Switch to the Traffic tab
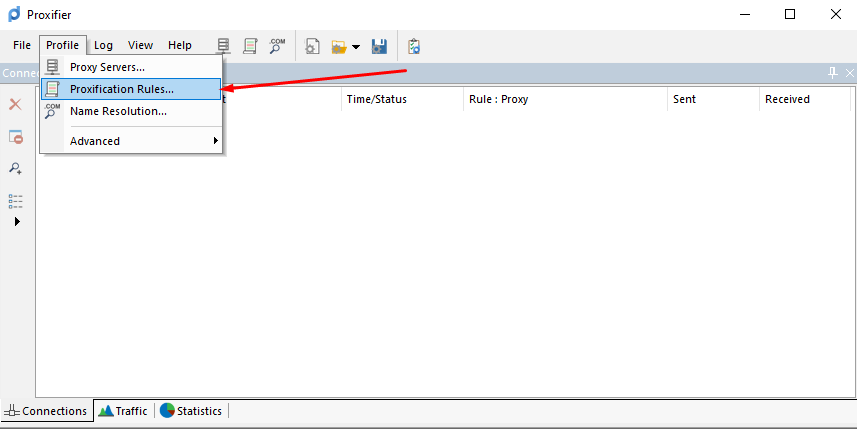This screenshot has height=433, width=857. (124, 411)
